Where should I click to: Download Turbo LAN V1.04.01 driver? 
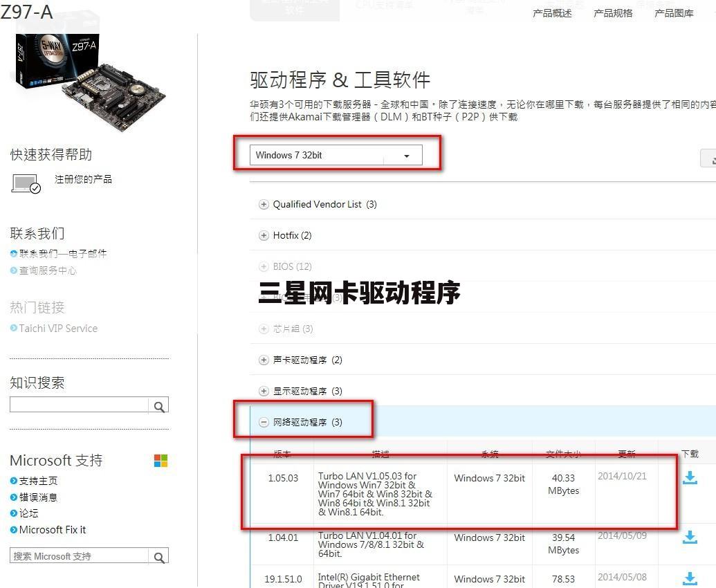pos(690,538)
